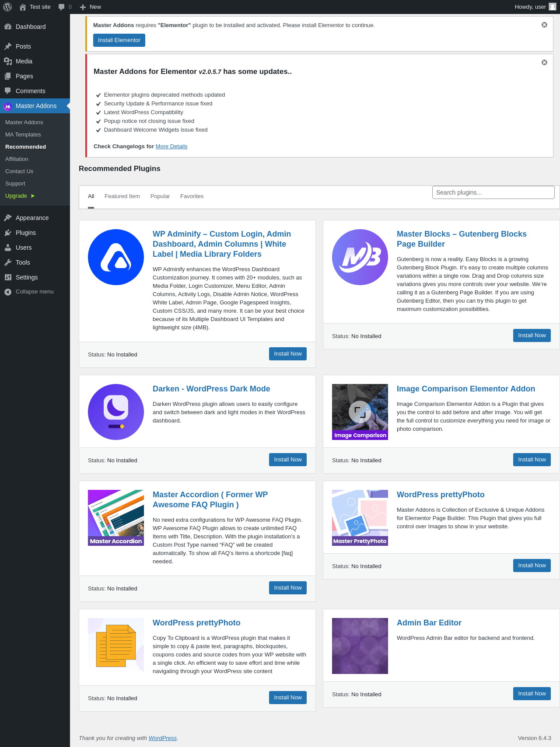
Task: Install the Image Comparison Elementor Addon
Action: (x=532, y=460)
